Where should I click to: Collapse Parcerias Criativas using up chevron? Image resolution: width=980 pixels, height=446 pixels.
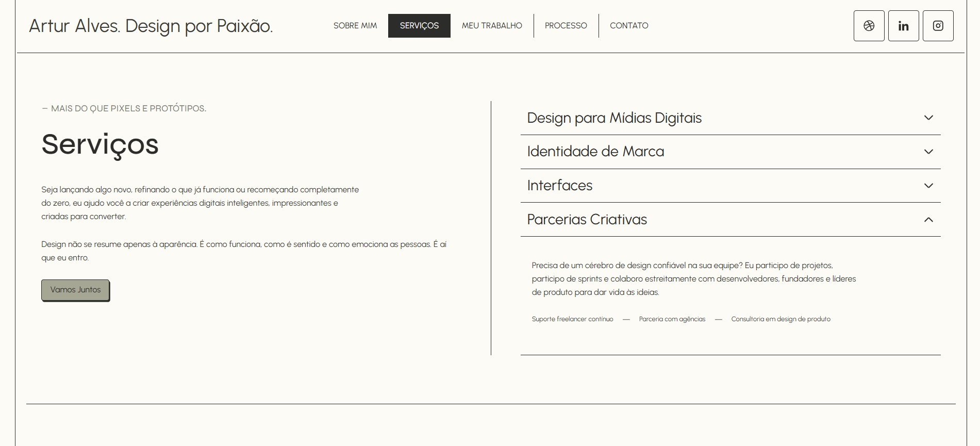click(928, 220)
